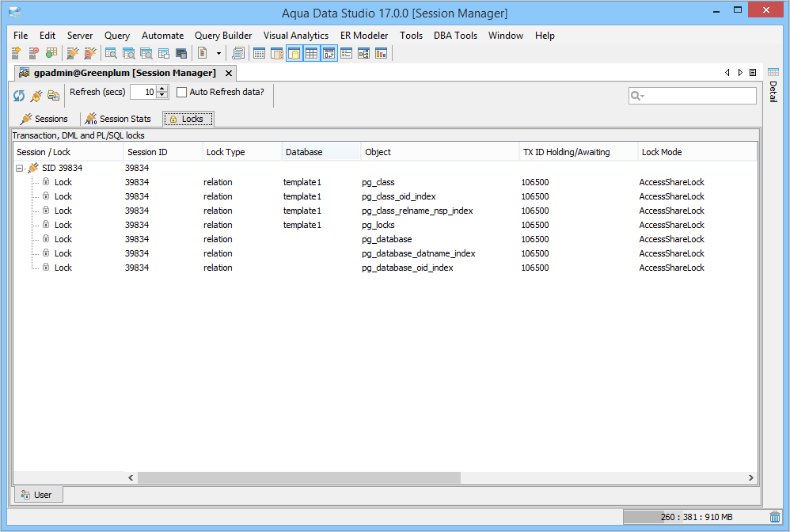Image resolution: width=790 pixels, height=532 pixels.
Task: Enable the Auto Refresh data checkbox
Action: (x=182, y=92)
